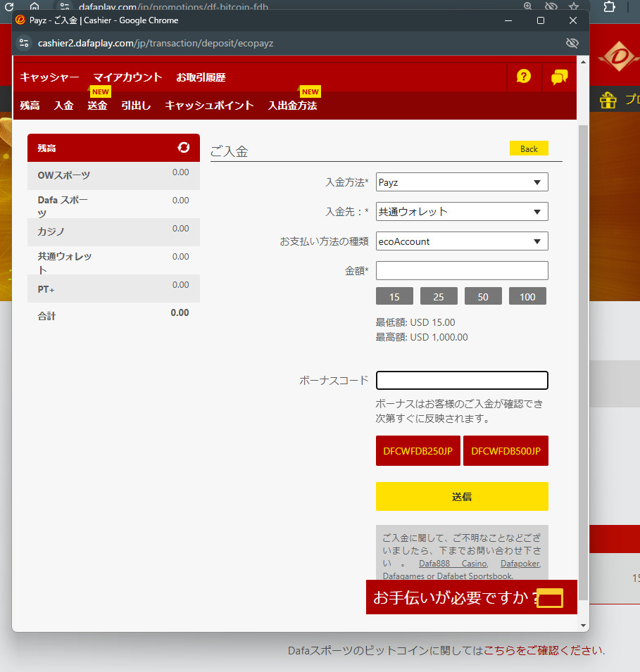Screen dimensions: 640x672
Task: Click the yellow chat envelope icon
Action: [x=550, y=598]
